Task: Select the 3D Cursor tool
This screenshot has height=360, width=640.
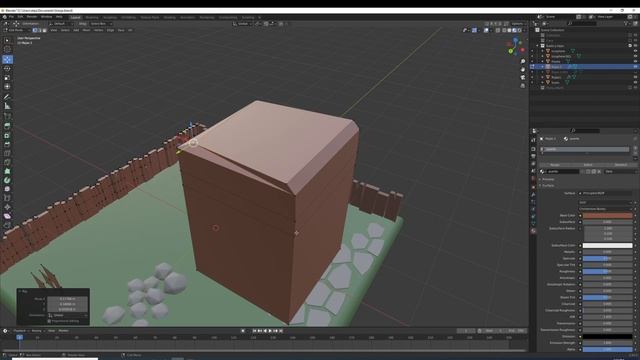Action: point(7,49)
